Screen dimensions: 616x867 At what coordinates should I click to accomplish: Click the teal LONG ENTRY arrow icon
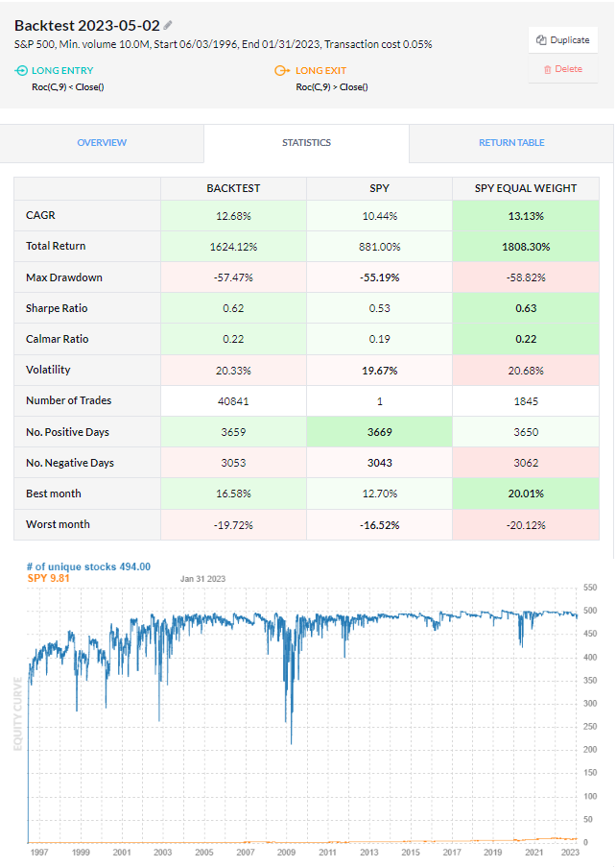pos(21,70)
